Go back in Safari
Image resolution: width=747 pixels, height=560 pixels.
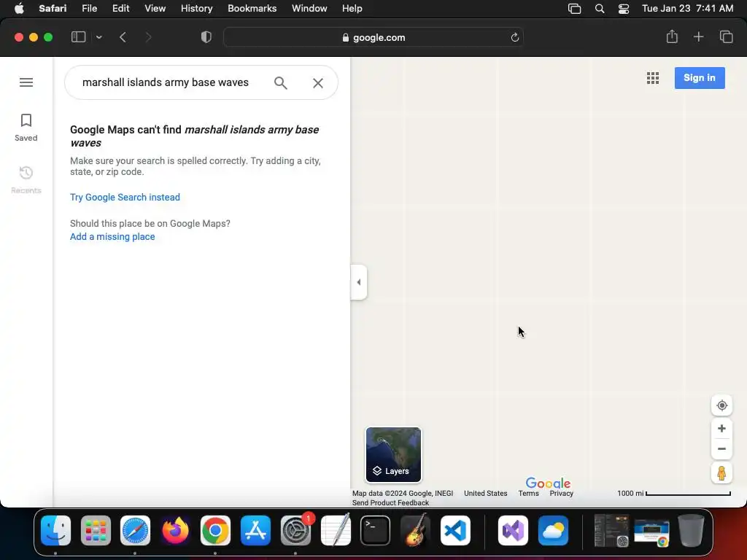pos(123,37)
